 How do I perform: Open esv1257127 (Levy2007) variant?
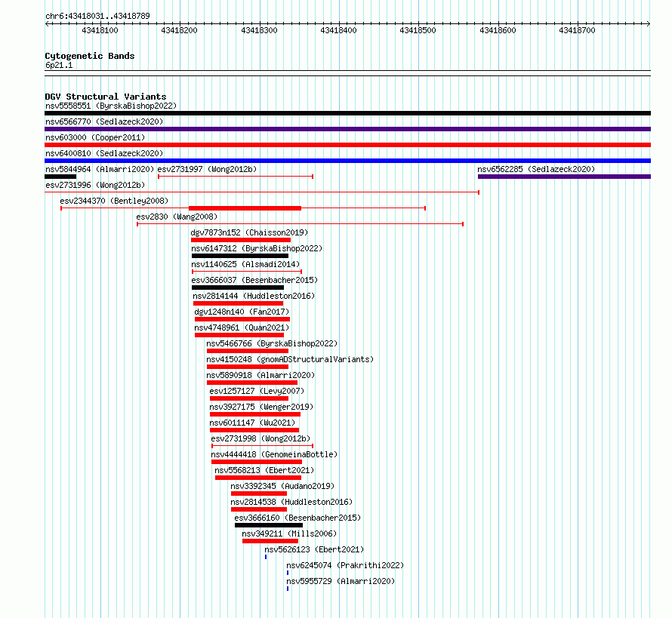257,391
